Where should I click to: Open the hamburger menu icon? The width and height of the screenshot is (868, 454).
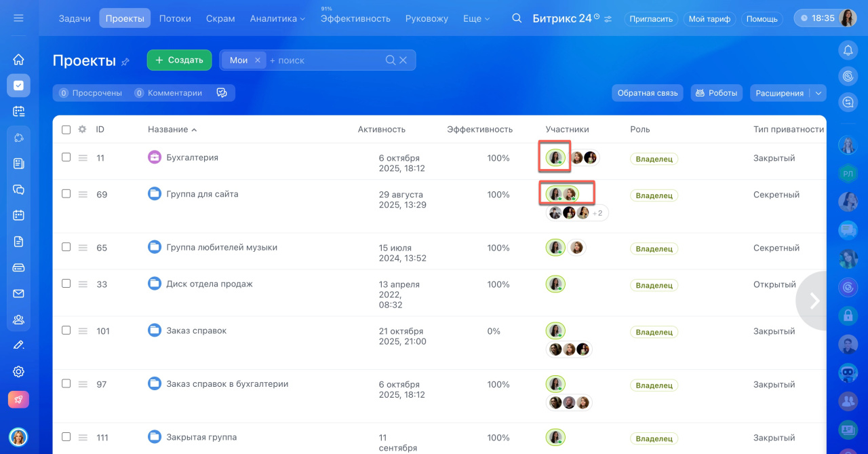click(x=18, y=18)
